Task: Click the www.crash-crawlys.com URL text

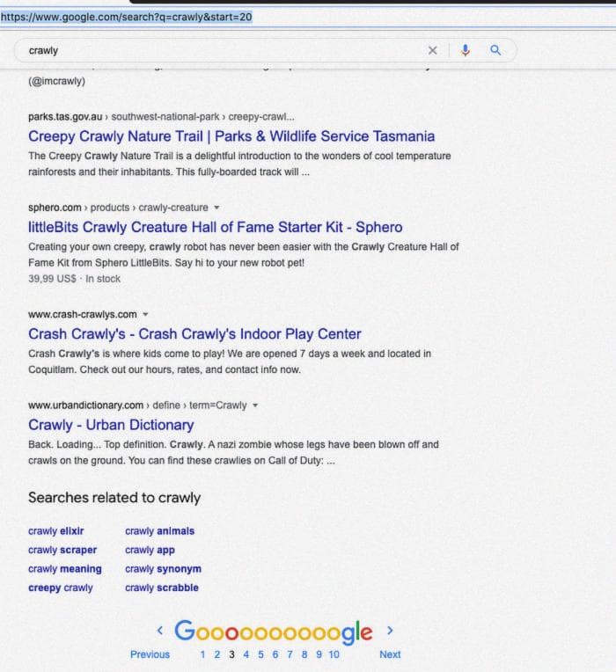Action: point(83,314)
